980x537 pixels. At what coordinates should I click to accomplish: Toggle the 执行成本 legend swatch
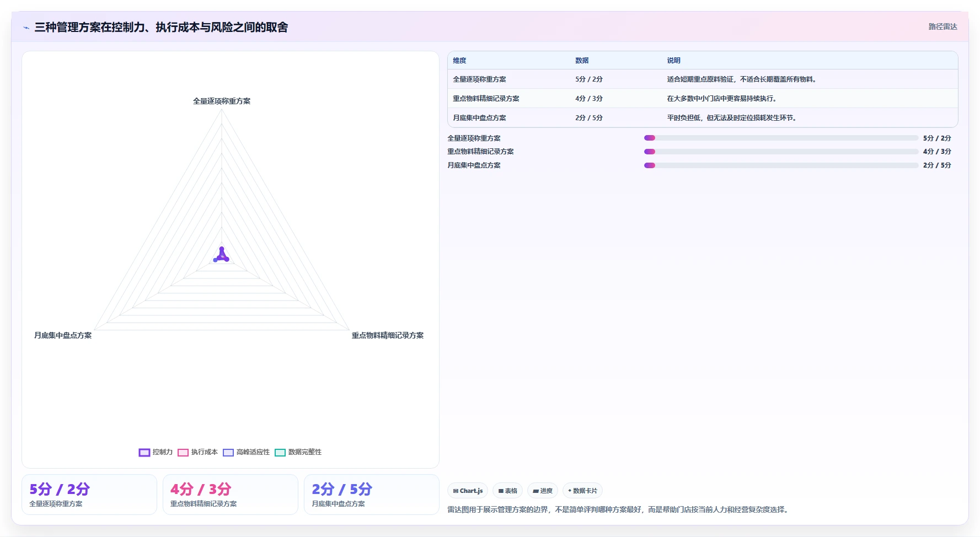click(183, 453)
